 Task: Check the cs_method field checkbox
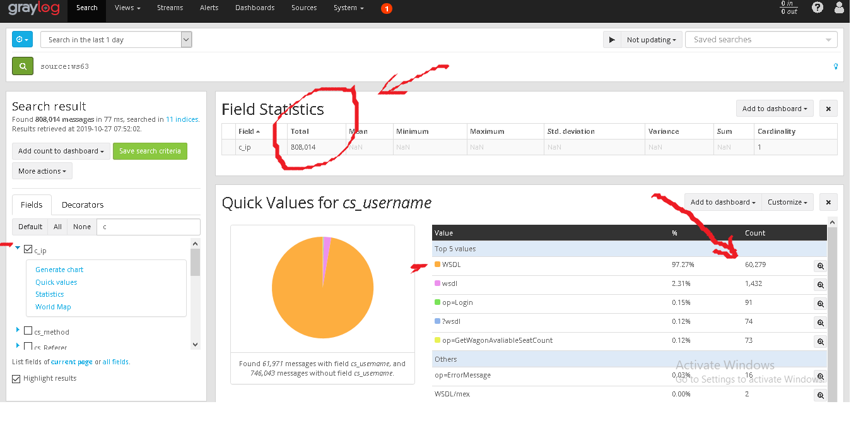(28, 331)
